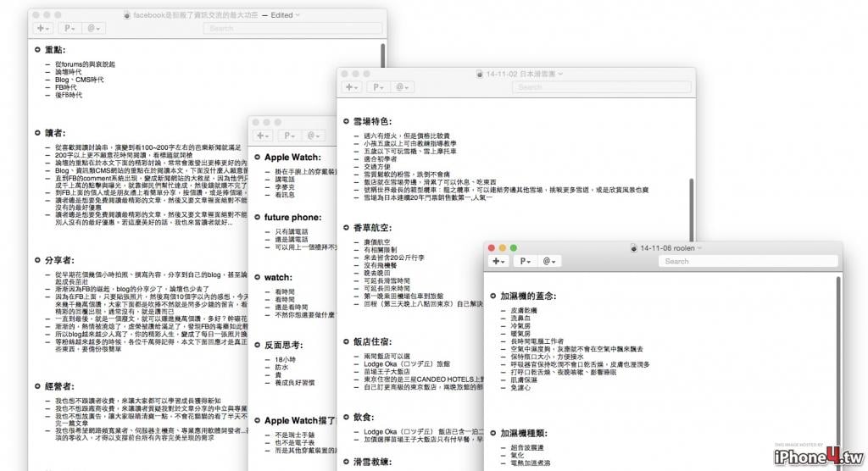Open @ dropdown in Apple Watch window
Viewport: 868px width, 471px height.
[x=314, y=136]
